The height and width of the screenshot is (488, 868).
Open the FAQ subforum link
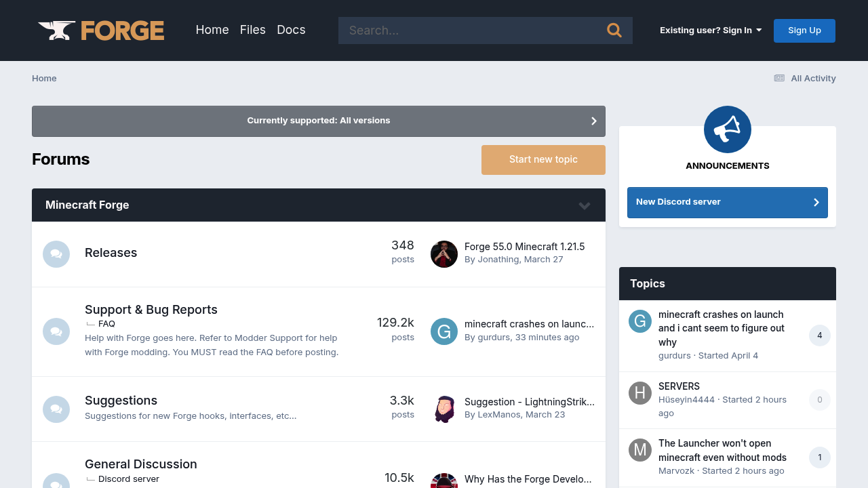(x=106, y=324)
